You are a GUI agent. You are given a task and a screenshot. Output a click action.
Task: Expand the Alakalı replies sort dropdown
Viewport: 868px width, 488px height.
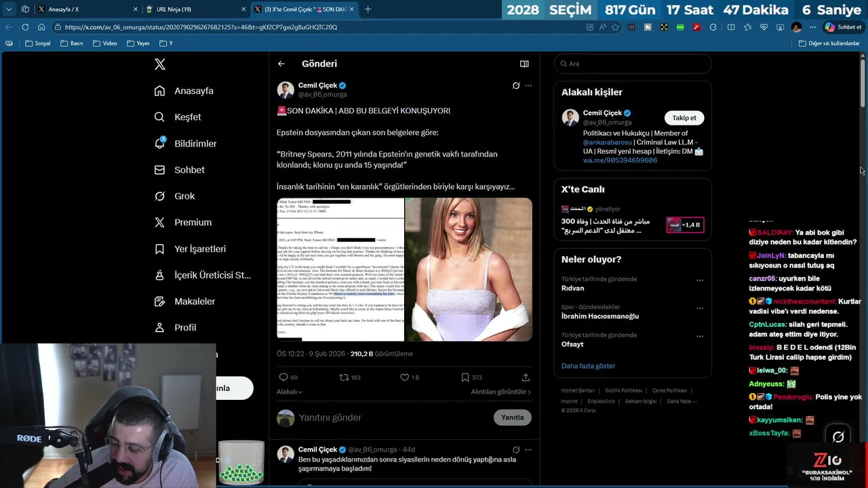pos(290,392)
